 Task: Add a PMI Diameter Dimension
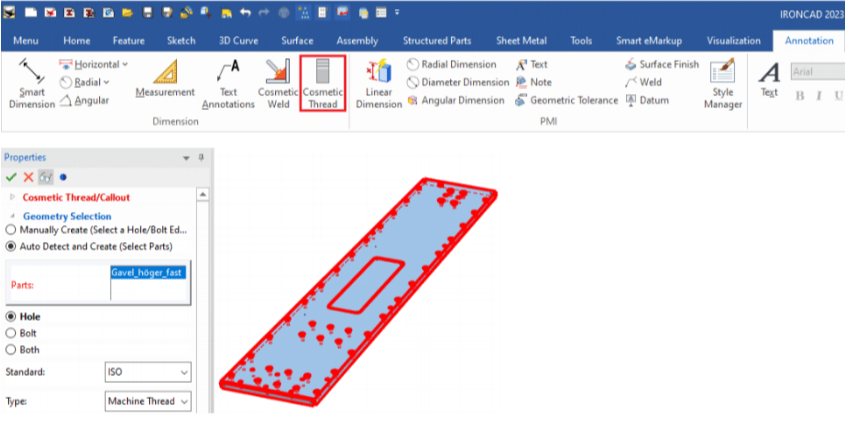point(458,83)
